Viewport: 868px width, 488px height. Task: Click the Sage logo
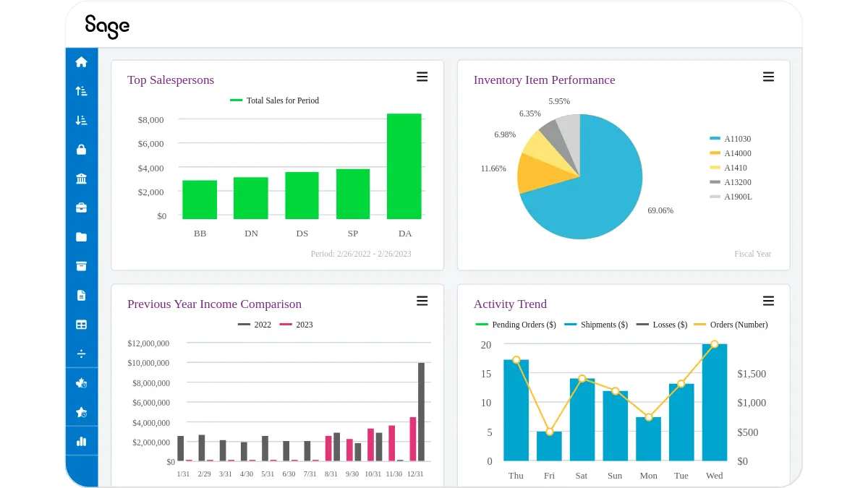click(x=108, y=27)
